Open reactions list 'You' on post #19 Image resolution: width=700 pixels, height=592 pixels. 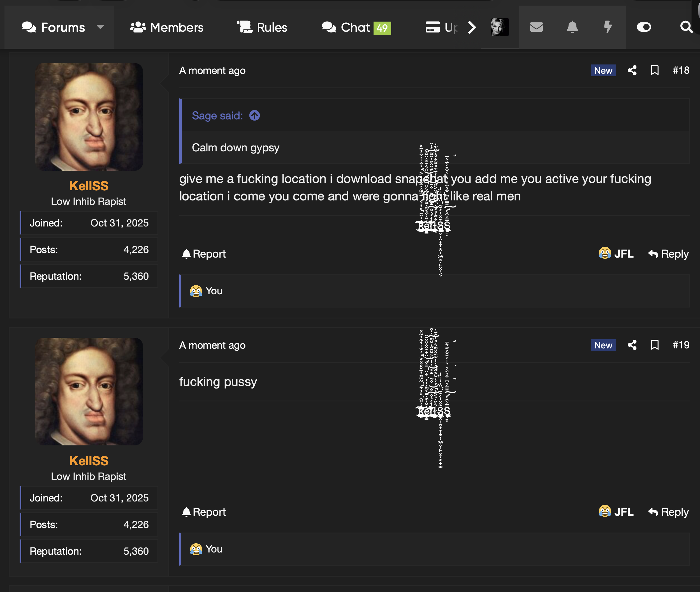coord(214,549)
